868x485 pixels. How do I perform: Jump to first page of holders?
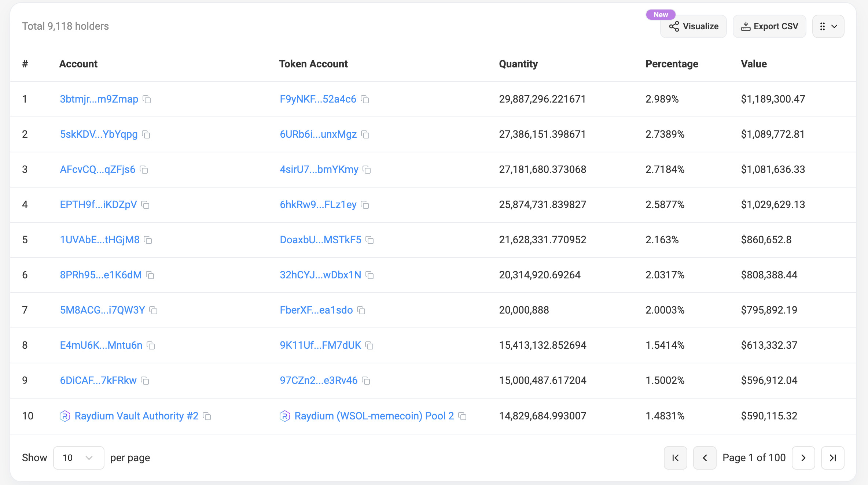675,458
